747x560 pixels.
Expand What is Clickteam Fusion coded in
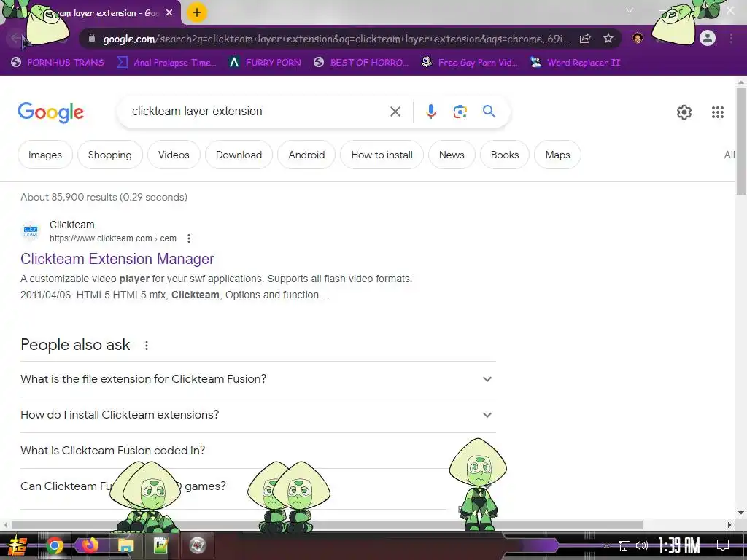(x=258, y=451)
